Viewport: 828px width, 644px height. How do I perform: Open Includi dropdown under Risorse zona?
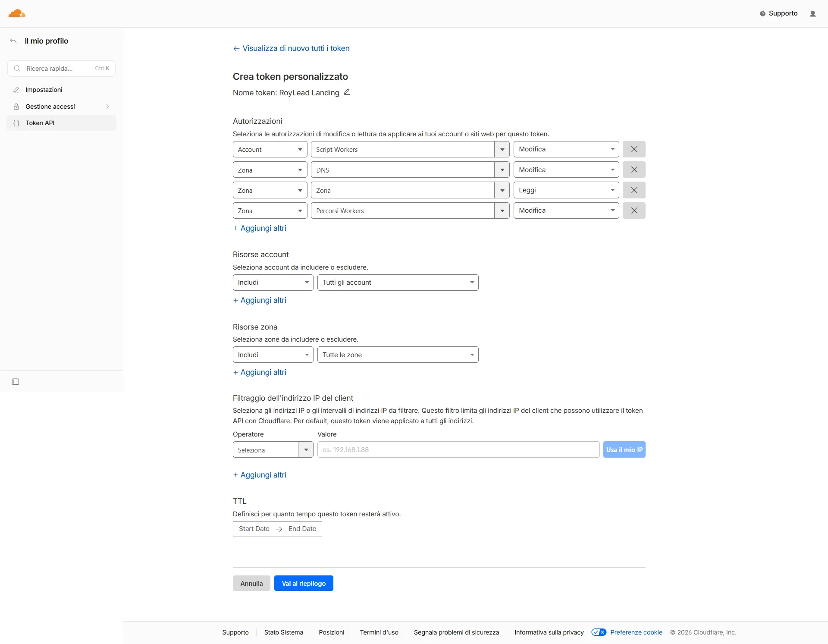pyautogui.click(x=273, y=355)
